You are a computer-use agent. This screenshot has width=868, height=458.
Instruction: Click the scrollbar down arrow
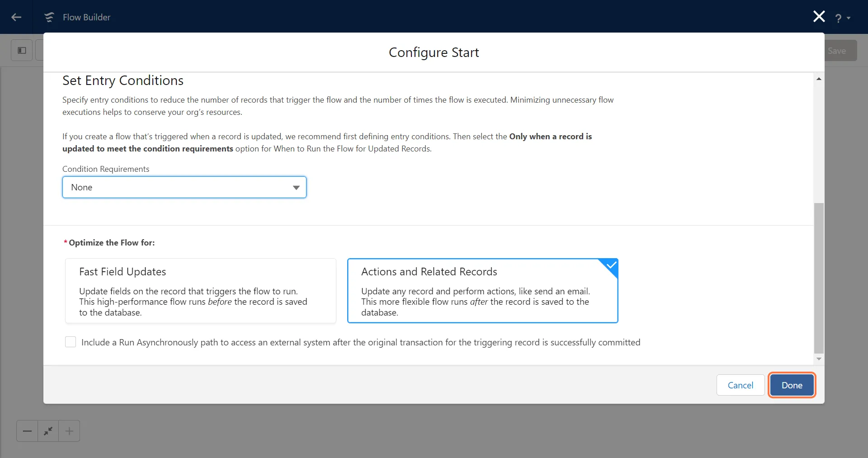[819, 359]
